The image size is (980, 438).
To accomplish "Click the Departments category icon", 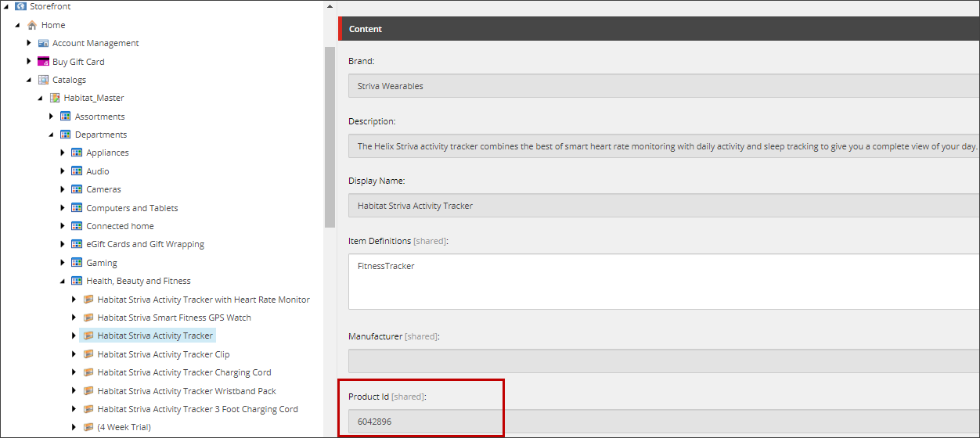I will (66, 135).
